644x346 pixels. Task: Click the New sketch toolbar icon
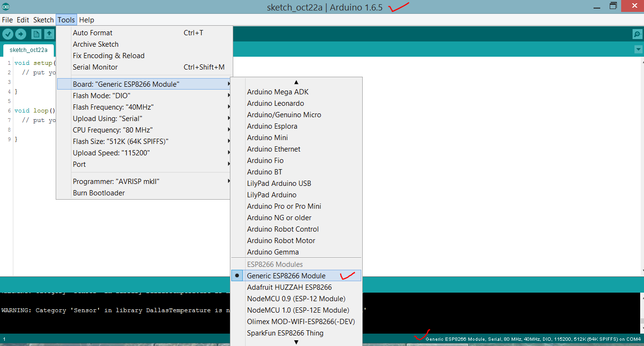(x=36, y=34)
